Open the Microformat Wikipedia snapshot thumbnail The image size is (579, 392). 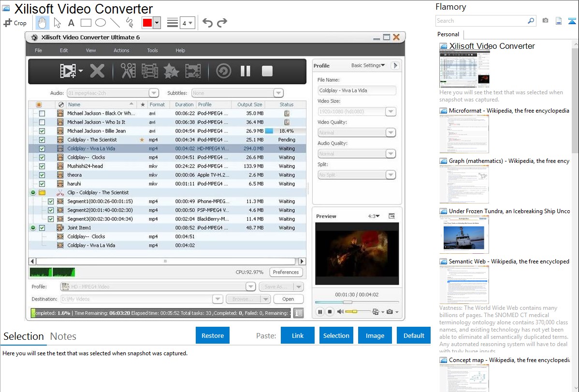pyautogui.click(x=464, y=134)
